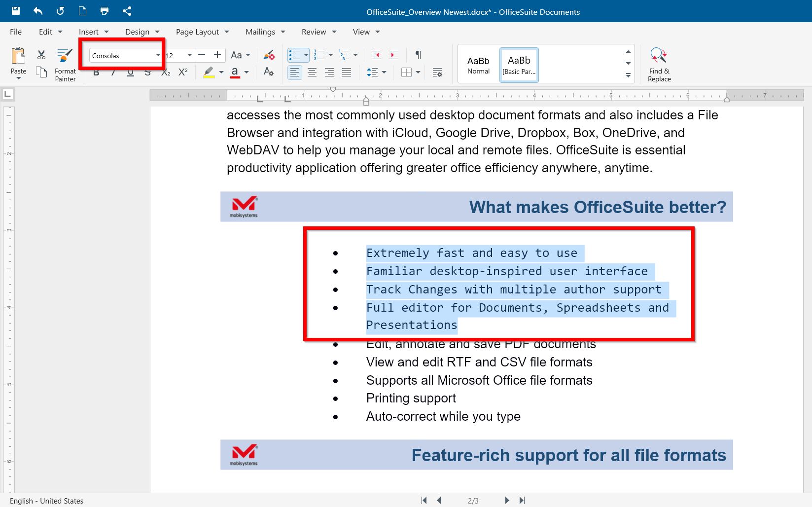812x507 pixels.
Task: Toggle formatting marks pilcrow
Action: click(418, 55)
